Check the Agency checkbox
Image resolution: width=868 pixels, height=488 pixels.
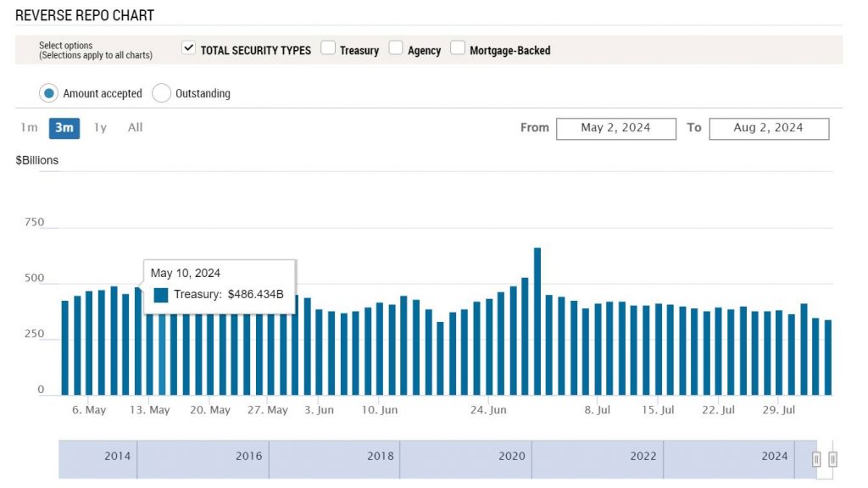(x=396, y=48)
